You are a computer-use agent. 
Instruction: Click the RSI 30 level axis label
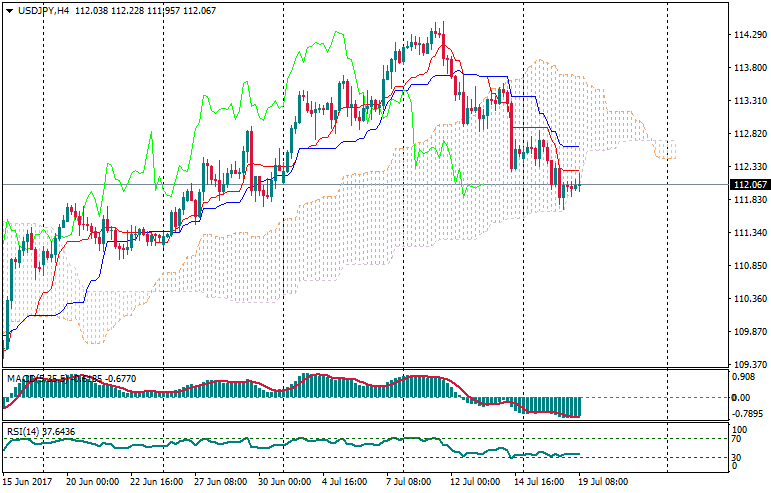738,457
